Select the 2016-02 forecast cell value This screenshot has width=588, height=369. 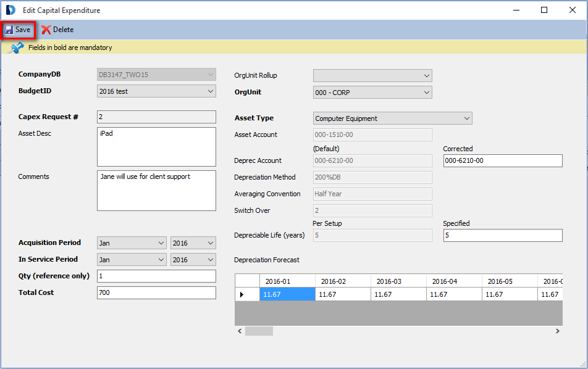343,294
